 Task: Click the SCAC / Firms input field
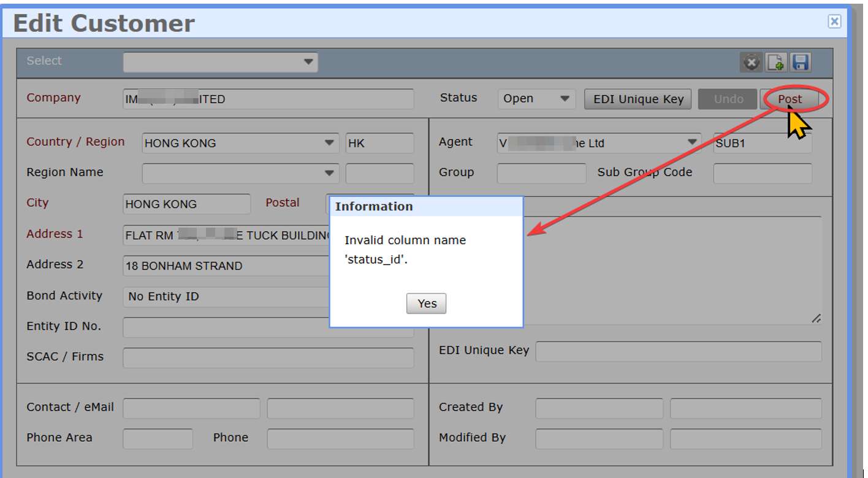268,358
